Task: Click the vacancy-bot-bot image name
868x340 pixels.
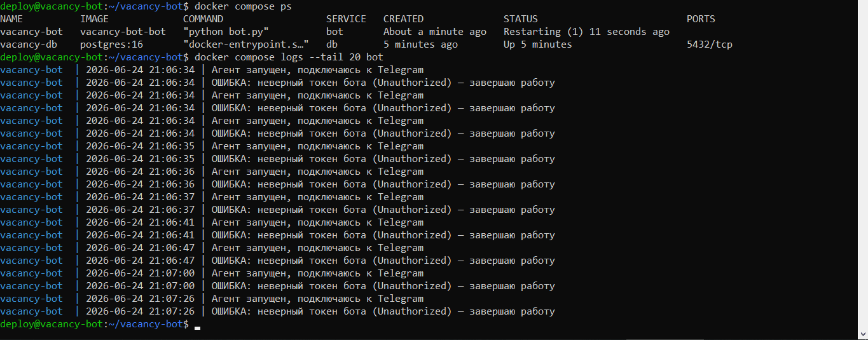Action: point(123,32)
